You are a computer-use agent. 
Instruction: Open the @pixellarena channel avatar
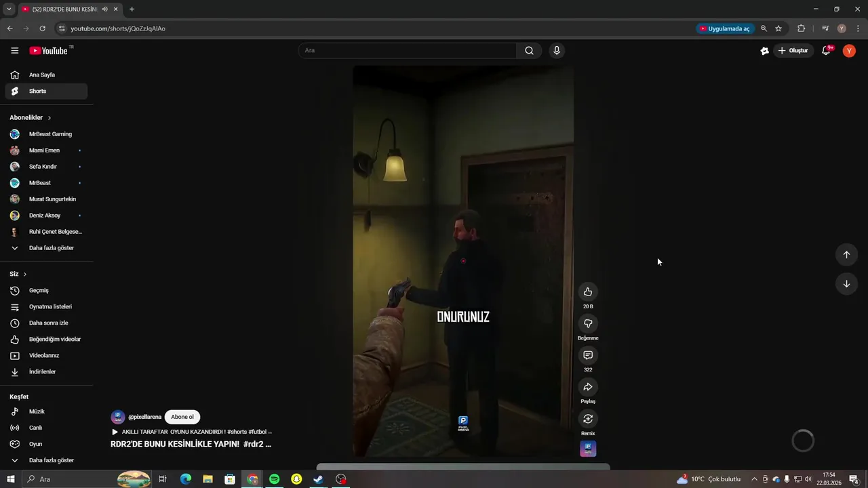coord(118,417)
